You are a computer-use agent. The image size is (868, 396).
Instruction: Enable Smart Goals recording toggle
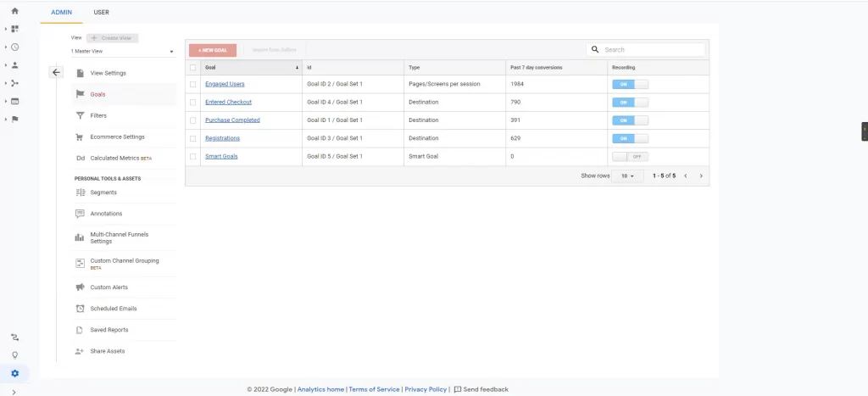630,157
